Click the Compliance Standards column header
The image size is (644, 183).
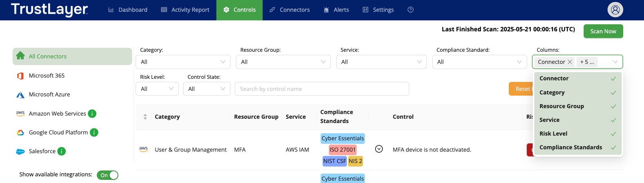[x=337, y=116]
